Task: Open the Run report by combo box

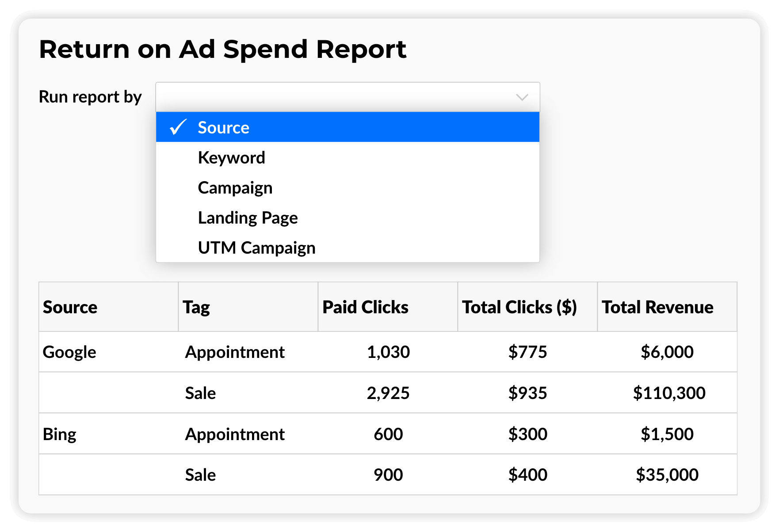Action: pos(336,97)
